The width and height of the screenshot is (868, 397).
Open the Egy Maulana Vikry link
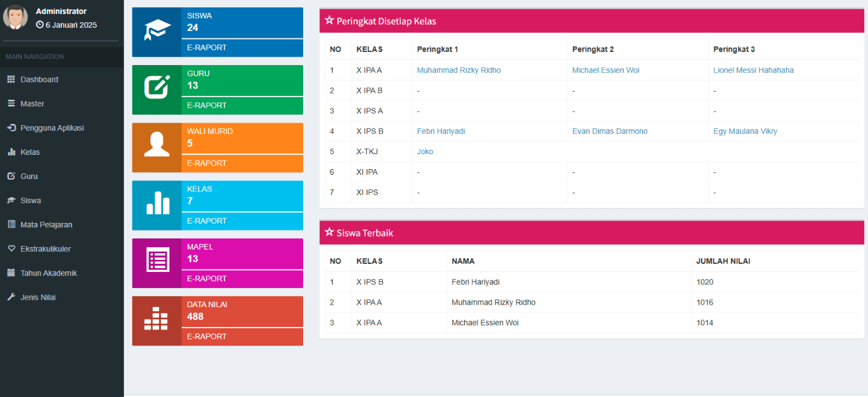[745, 131]
